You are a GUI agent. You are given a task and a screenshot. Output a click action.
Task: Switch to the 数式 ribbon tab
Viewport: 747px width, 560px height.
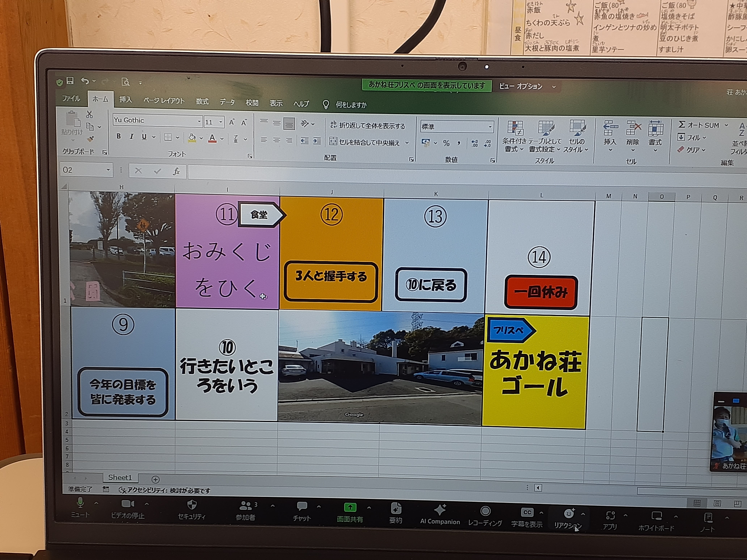202,101
